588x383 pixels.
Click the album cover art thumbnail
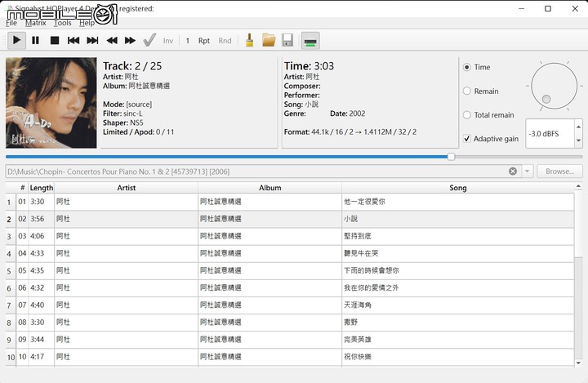click(x=51, y=103)
